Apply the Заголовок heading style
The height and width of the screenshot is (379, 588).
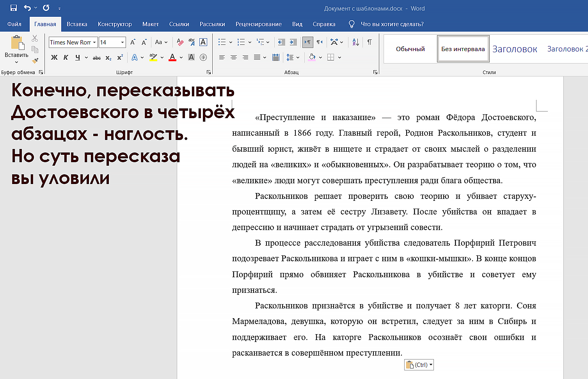tap(515, 49)
